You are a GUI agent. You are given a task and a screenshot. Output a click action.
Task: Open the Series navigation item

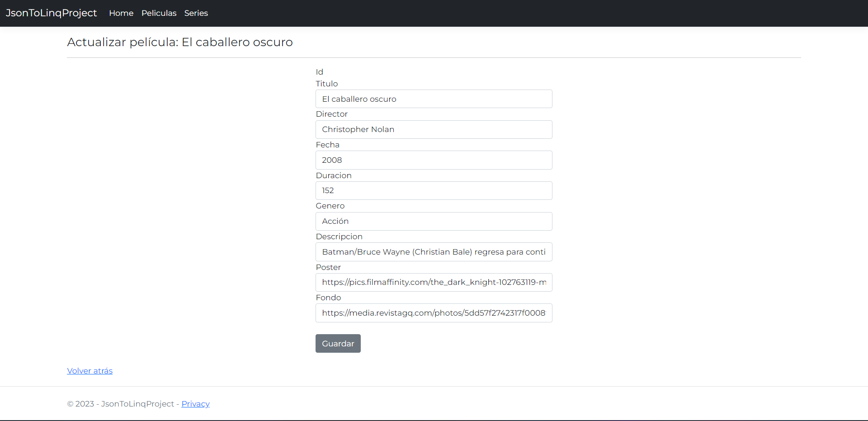point(196,13)
